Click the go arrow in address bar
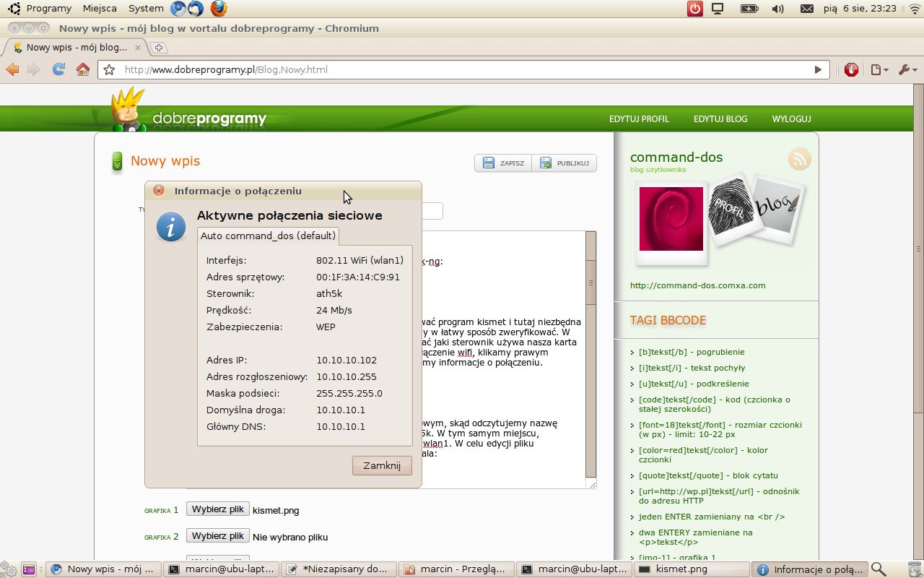 818,70
